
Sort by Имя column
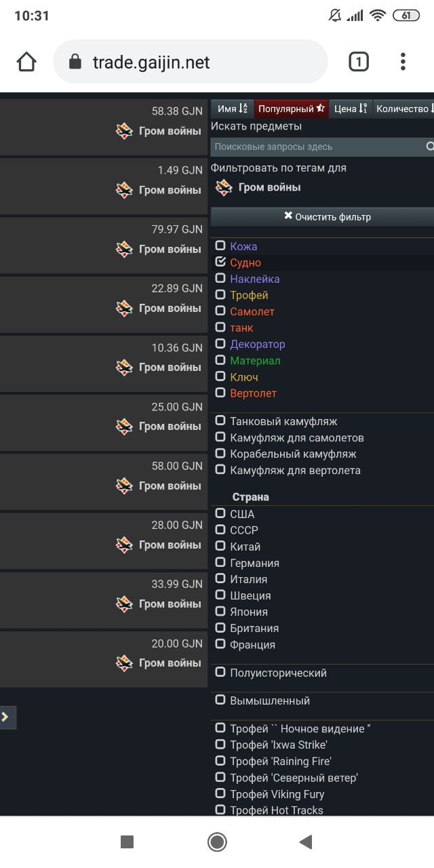tap(232, 108)
